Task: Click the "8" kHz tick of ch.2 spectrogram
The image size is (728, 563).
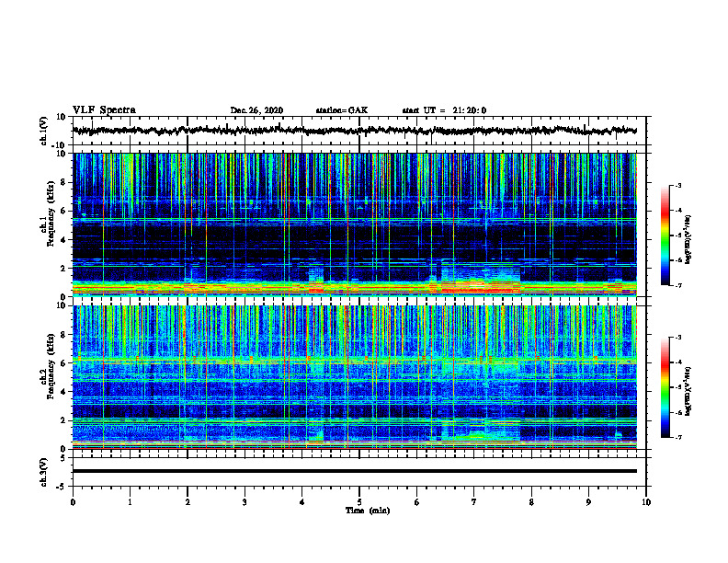Action: point(63,335)
